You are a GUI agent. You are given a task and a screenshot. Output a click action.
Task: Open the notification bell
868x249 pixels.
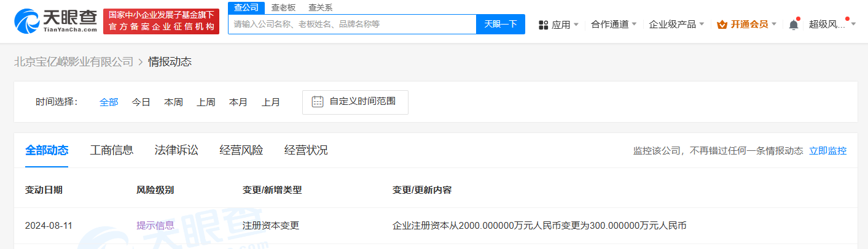point(794,25)
